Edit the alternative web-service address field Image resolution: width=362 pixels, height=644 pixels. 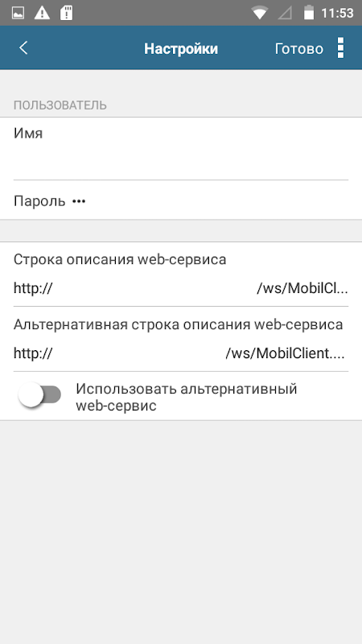point(181,353)
